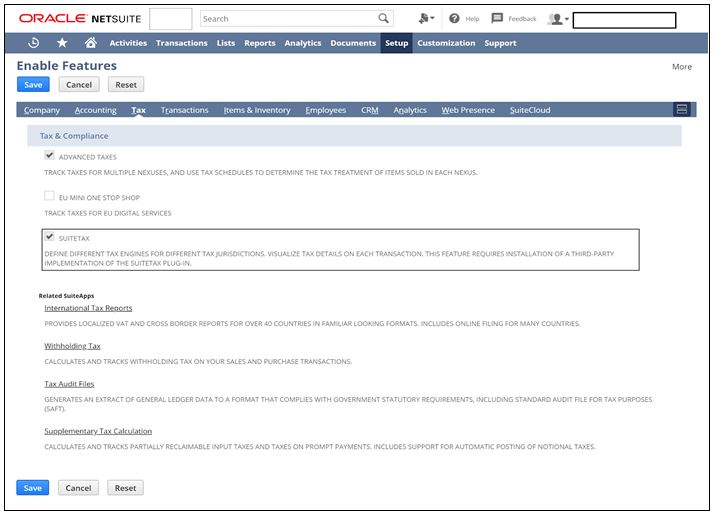Viewport: 714px width, 515px height.
Task: Click the Feedback text label
Action: (522, 19)
